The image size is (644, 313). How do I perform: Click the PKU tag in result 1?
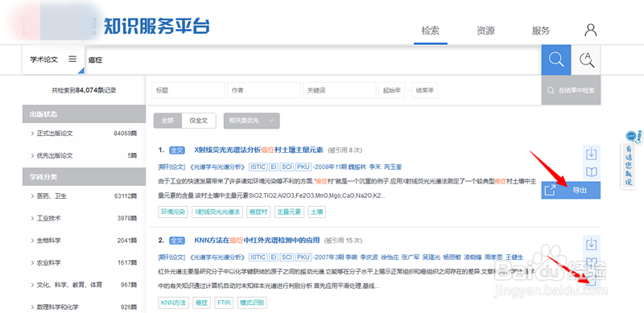coord(303,167)
